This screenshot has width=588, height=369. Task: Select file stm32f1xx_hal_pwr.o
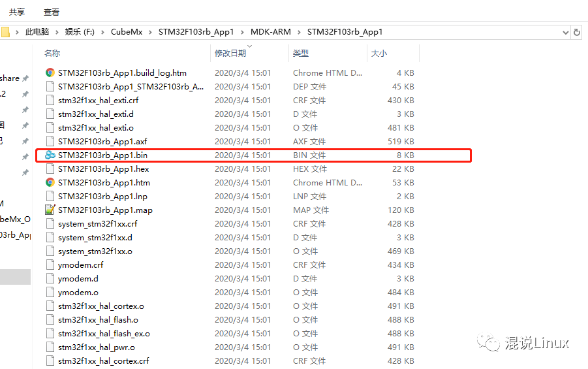click(97, 347)
